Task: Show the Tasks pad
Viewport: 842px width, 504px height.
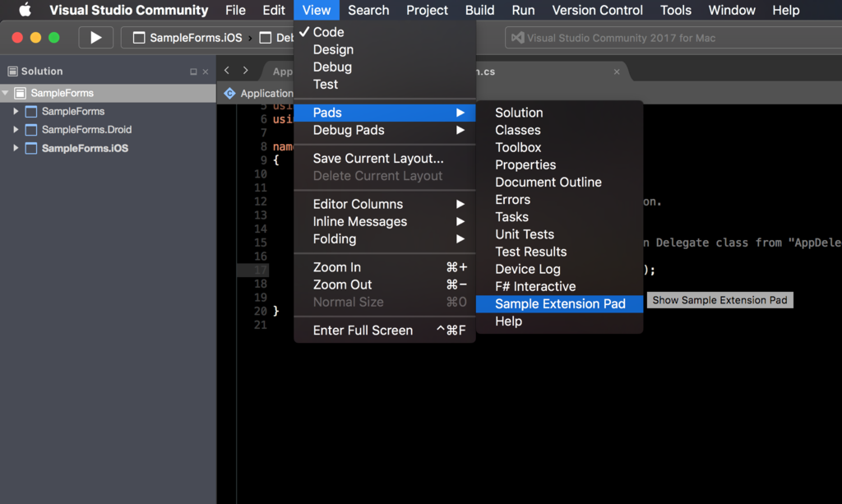Action: (x=559, y=217)
